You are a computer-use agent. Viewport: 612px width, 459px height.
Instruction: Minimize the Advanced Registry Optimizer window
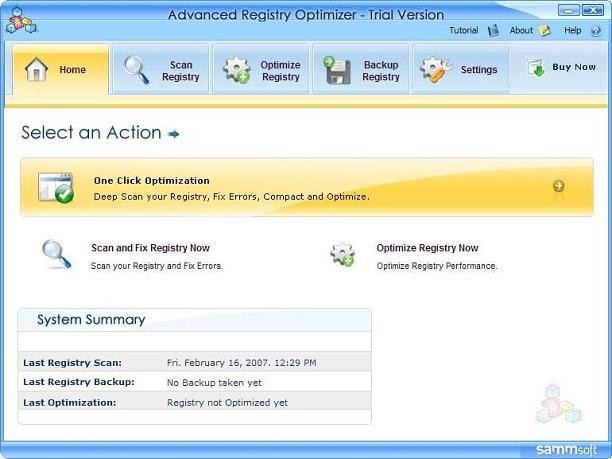tap(568, 10)
